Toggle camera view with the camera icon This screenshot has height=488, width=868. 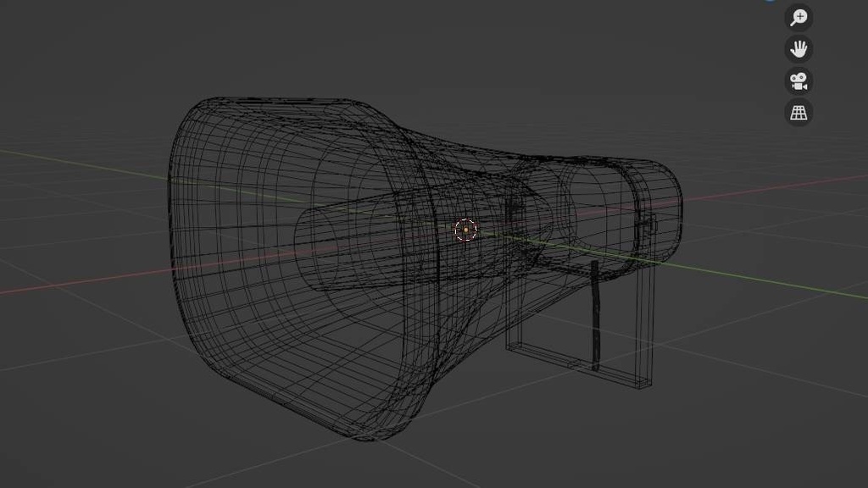798,81
